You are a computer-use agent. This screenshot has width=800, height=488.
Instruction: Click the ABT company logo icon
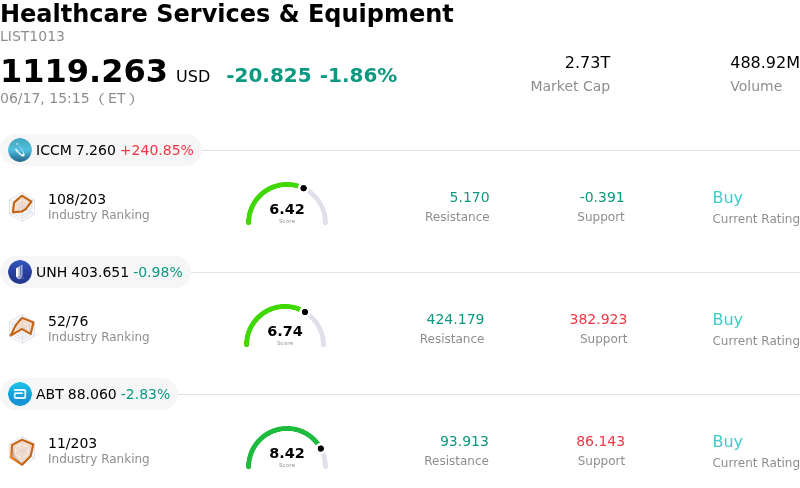(x=20, y=394)
